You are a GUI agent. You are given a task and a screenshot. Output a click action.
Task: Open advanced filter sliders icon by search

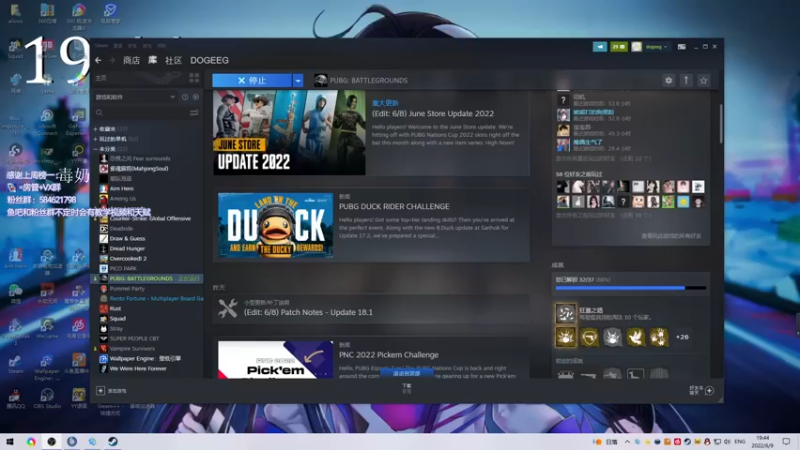click(x=194, y=113)
